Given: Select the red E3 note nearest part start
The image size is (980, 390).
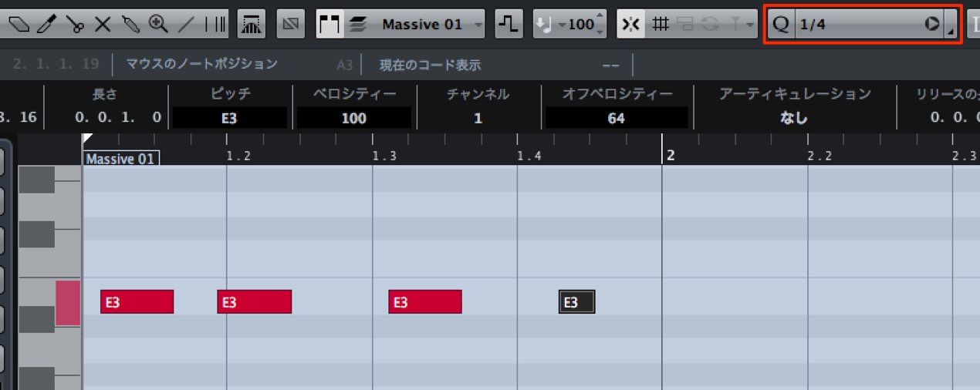Looking at the screenshot, I should [137, 302].
